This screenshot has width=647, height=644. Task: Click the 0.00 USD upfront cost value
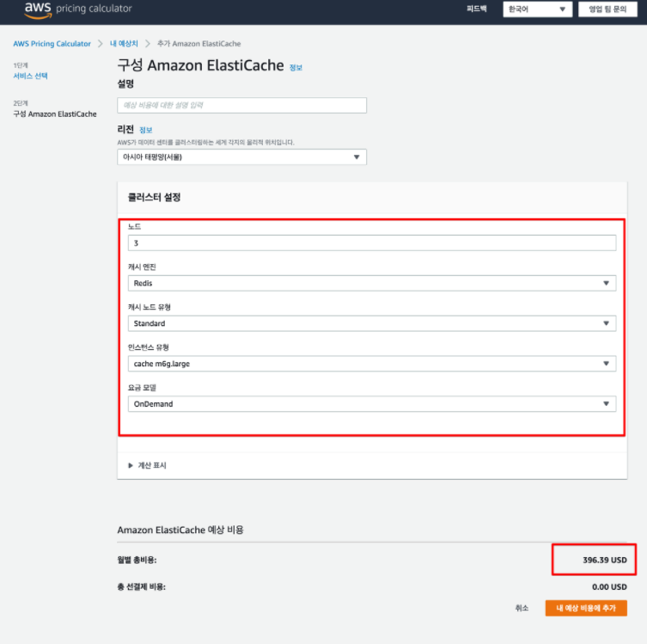(x=609, y=587)
